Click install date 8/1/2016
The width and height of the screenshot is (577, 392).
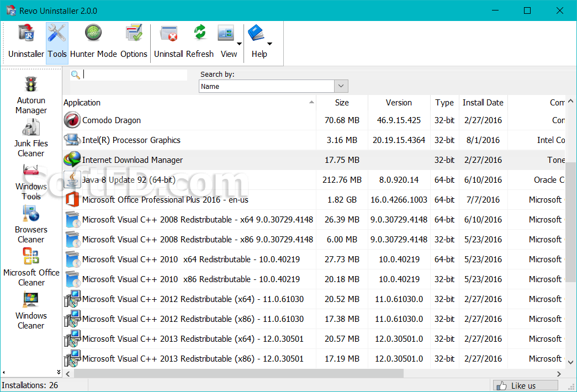(483, 140)
